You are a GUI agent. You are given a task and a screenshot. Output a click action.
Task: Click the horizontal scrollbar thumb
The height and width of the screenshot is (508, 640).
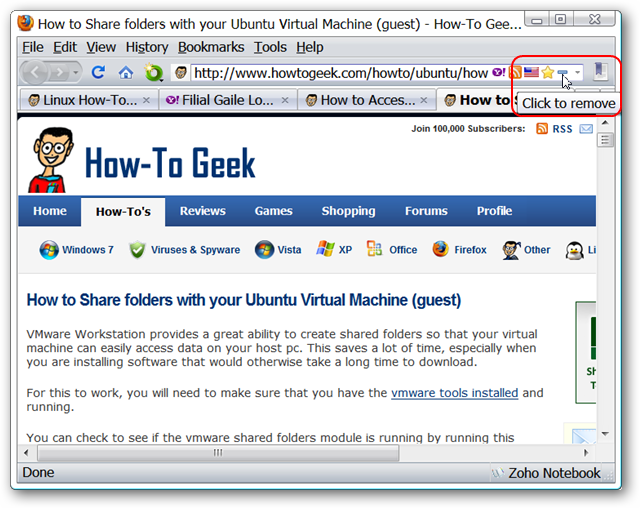click(218, 453)
